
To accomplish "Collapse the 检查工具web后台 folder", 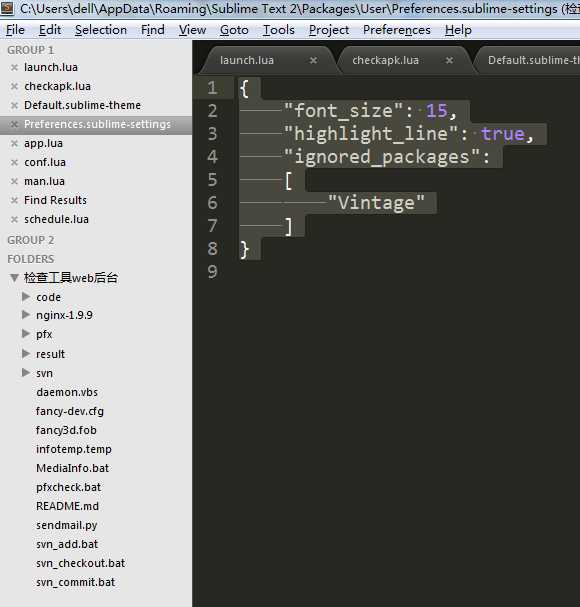I will 14,278.
